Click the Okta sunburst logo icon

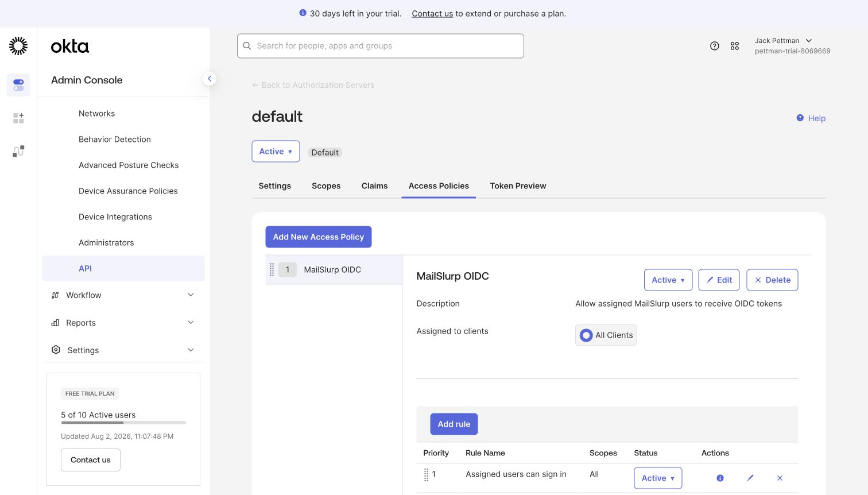[x=18, y=46]
